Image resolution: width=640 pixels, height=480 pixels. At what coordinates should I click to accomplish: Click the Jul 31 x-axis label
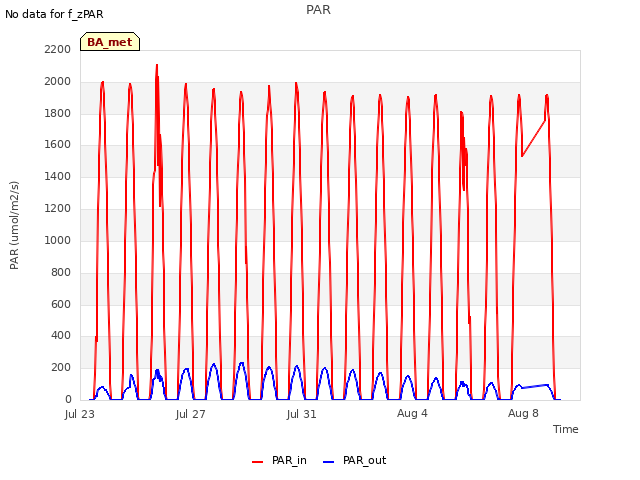click(x=302, y=414)
